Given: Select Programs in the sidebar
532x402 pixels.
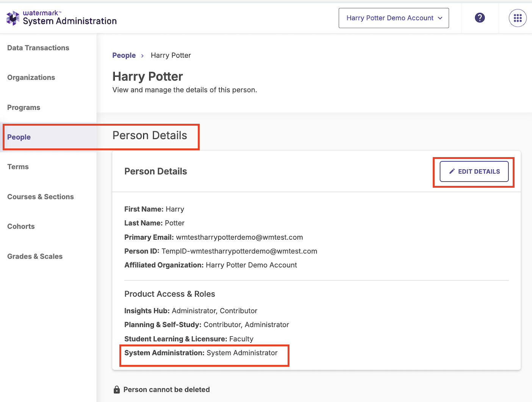Looking at the screenshot, I should [x=23, y=108].
